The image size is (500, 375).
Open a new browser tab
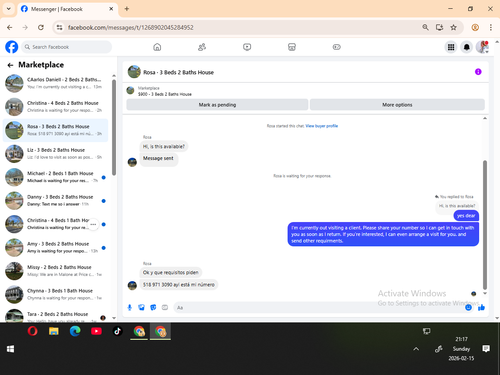coord(127,9)
